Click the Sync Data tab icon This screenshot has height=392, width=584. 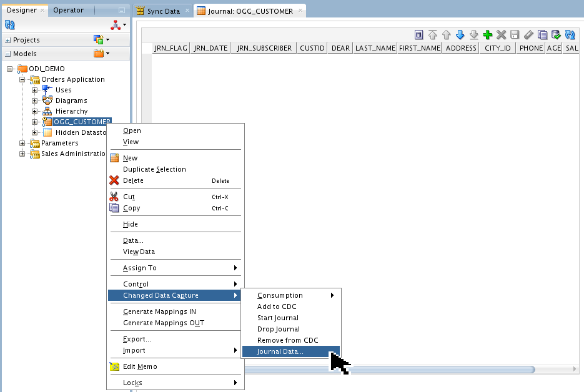click(140, 11)
